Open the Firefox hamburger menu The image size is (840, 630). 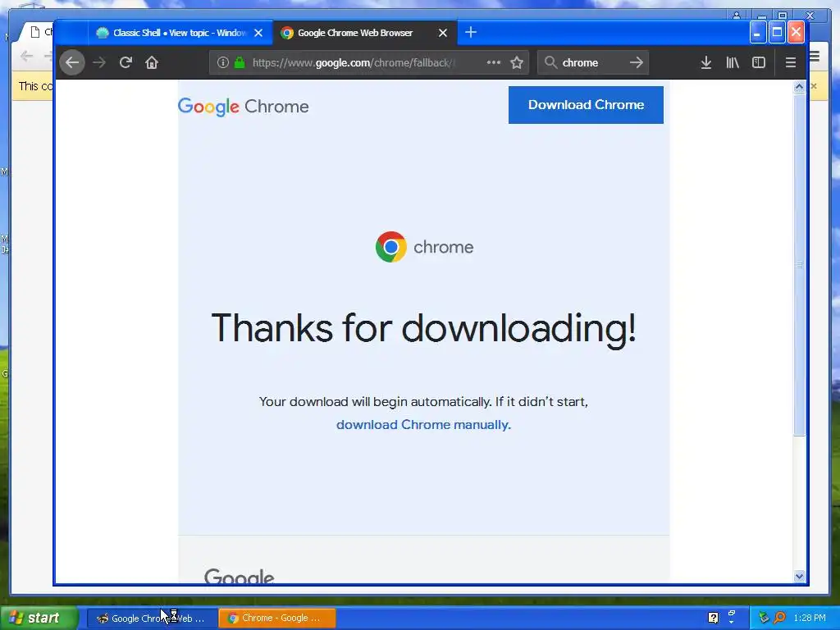click(791, 62)
